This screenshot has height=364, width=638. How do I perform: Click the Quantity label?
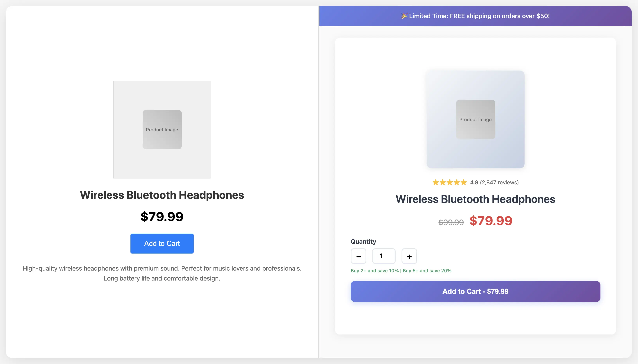pos(363,241)
